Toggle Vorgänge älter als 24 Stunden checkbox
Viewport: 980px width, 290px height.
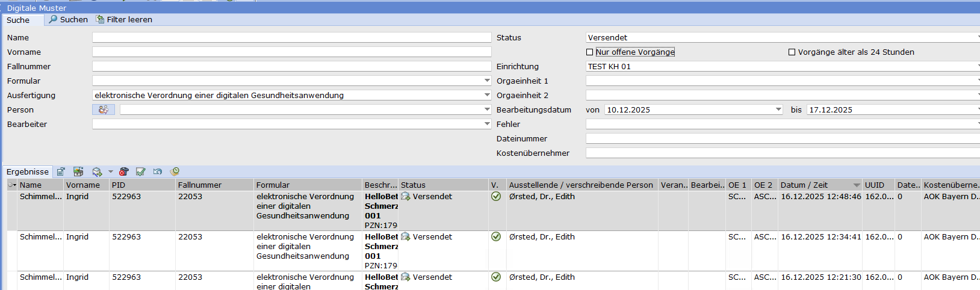click(792, 52)
